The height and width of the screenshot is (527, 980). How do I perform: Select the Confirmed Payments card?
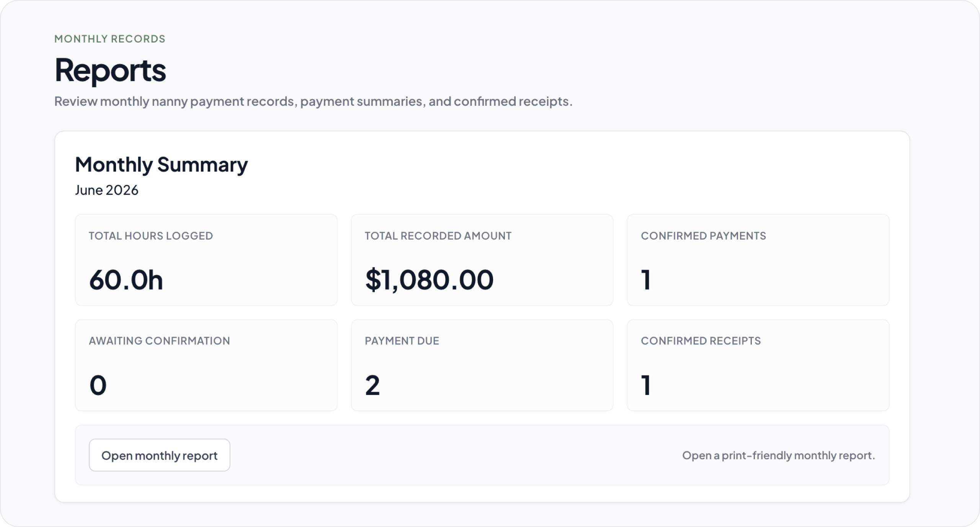tap(758, 260)
